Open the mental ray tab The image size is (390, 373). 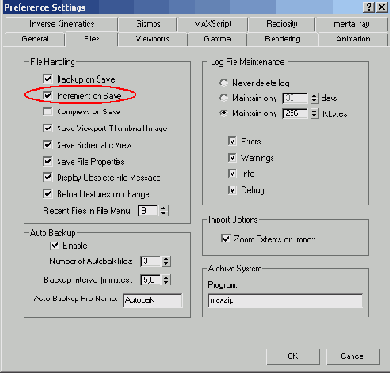click(x=351, y=24)
